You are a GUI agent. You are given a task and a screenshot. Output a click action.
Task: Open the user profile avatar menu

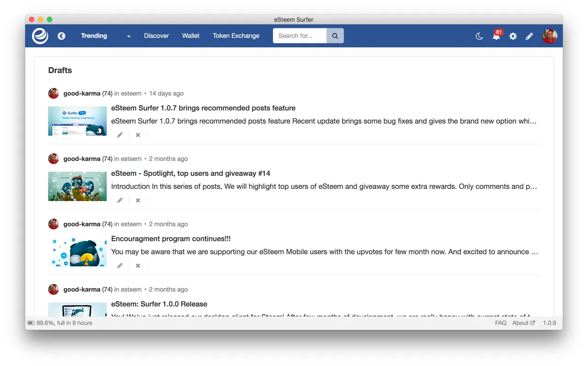549,36
